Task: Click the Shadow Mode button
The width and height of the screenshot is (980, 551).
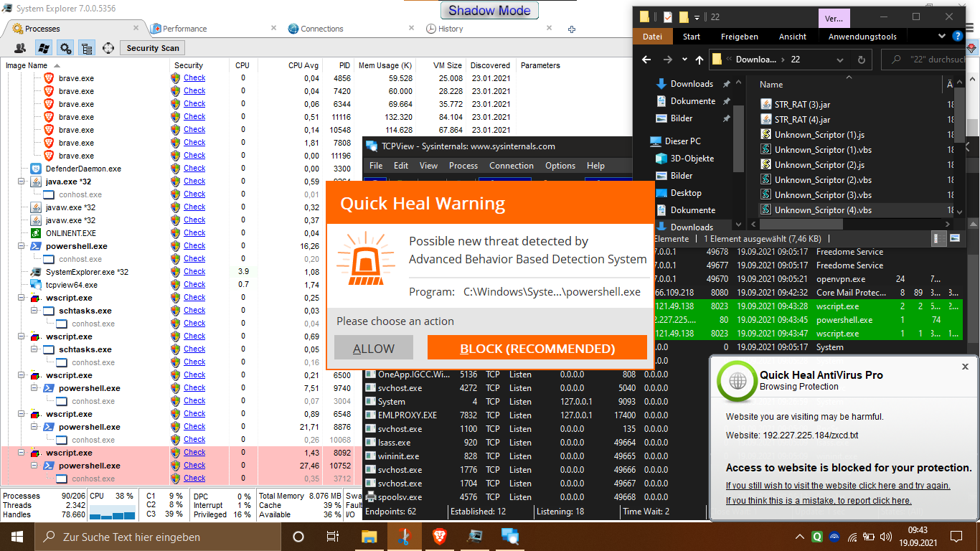Action: point(489,10)
